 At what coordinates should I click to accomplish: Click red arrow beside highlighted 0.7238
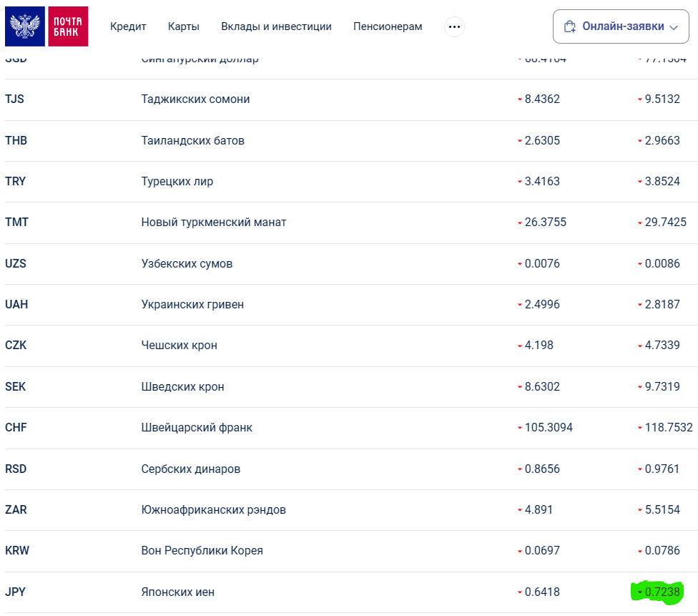tap(639, 592)
